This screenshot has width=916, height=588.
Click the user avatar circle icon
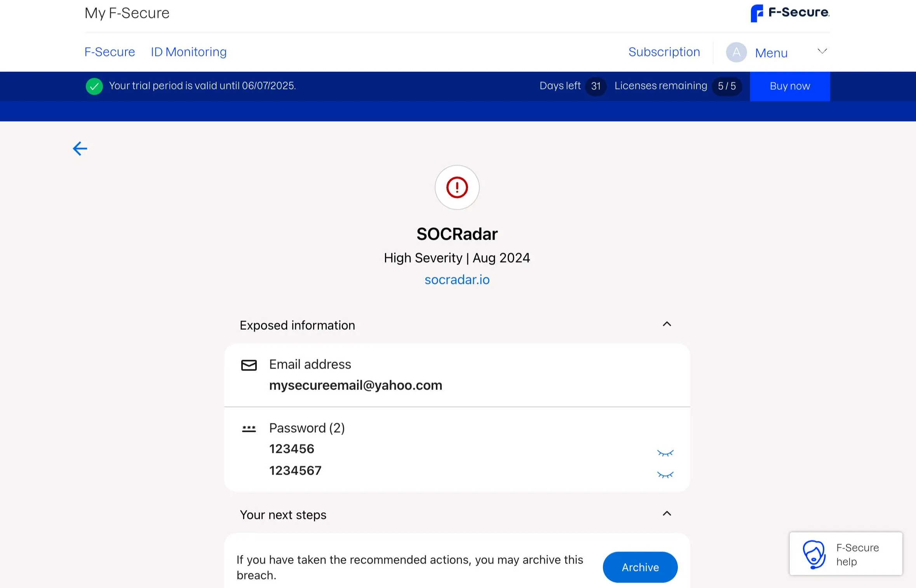click(x=736, y=52)
